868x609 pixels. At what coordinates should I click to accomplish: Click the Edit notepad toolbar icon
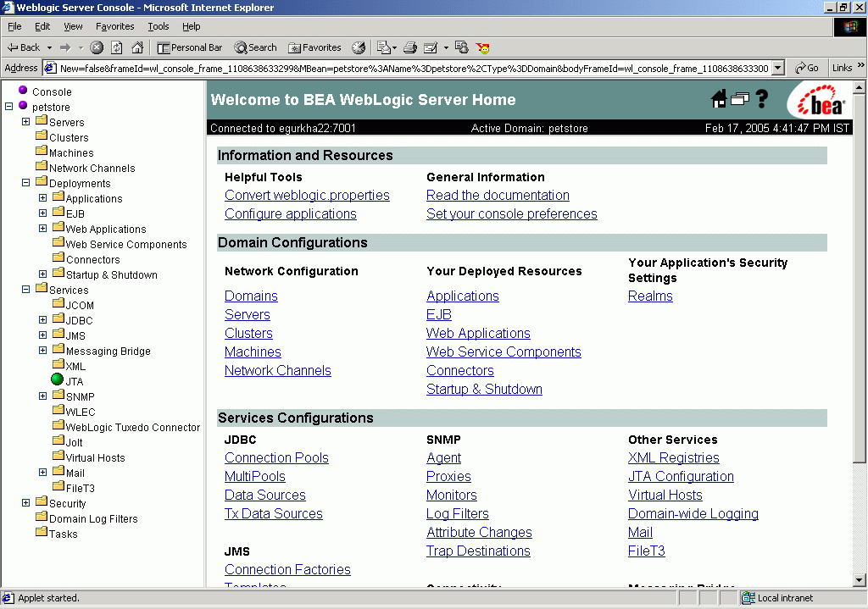coord(430,47)
